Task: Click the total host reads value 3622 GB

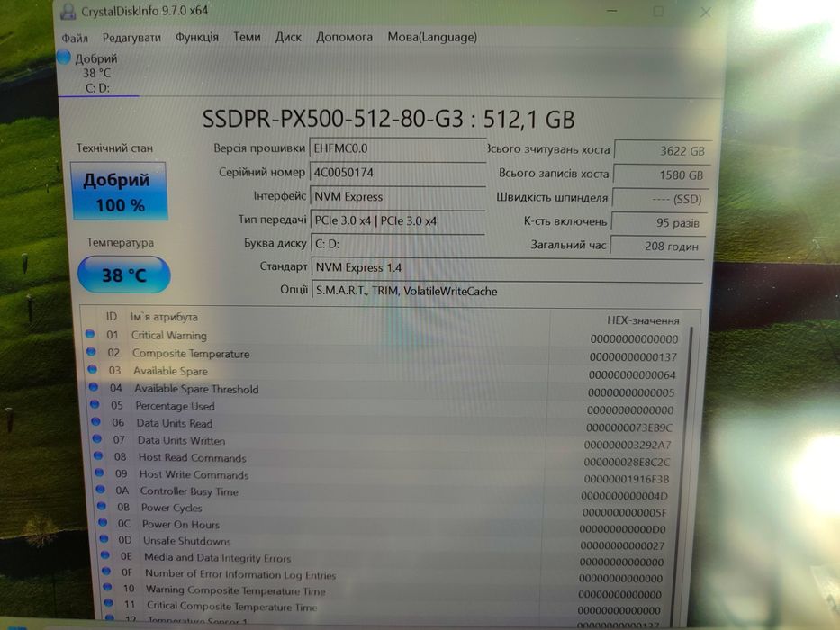Action: [664, 150]
